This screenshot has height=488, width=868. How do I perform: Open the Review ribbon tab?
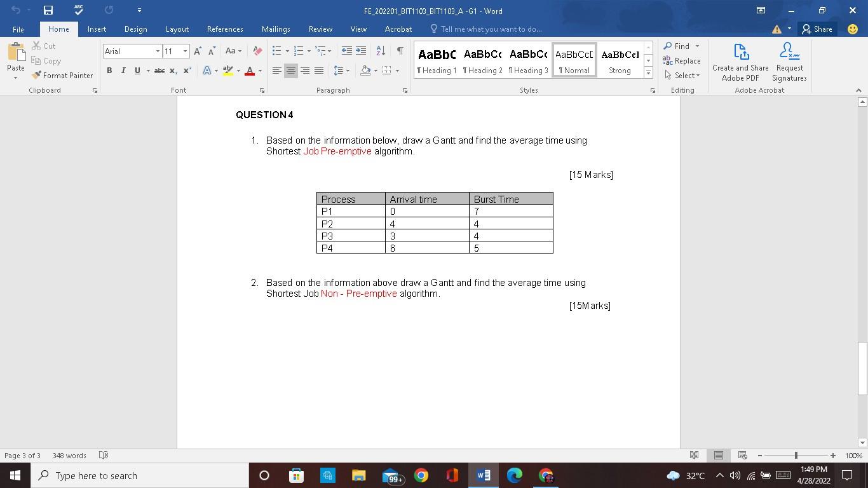(320, 29)
